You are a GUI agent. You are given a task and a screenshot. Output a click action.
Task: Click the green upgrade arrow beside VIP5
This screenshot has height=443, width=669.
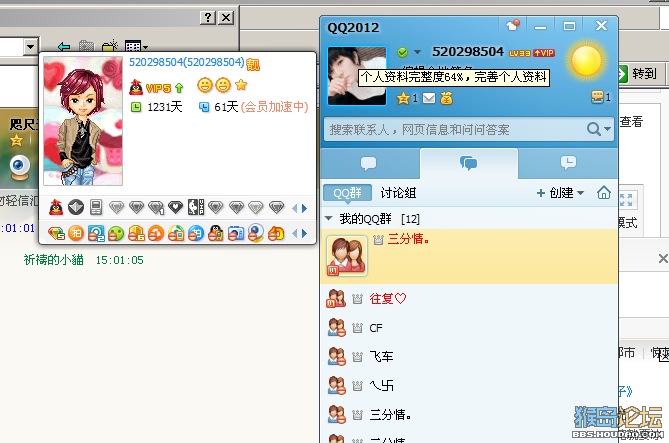pos(179,88)
